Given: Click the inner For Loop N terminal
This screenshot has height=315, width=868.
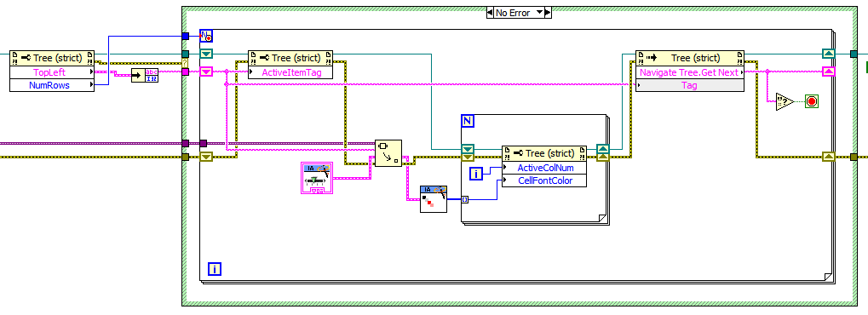Looking at the screenshot, I should [x=467, y=121].
